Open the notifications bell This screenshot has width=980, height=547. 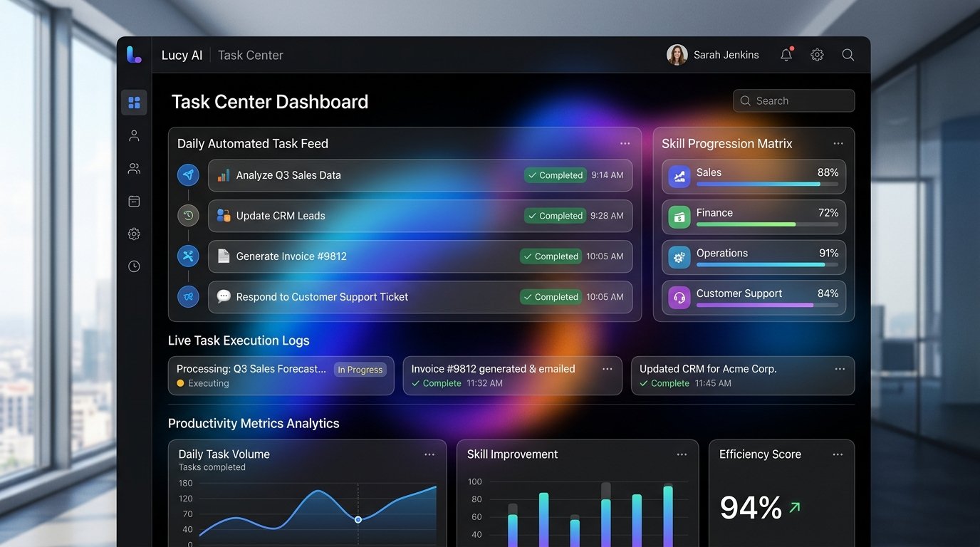coord(786,55)
